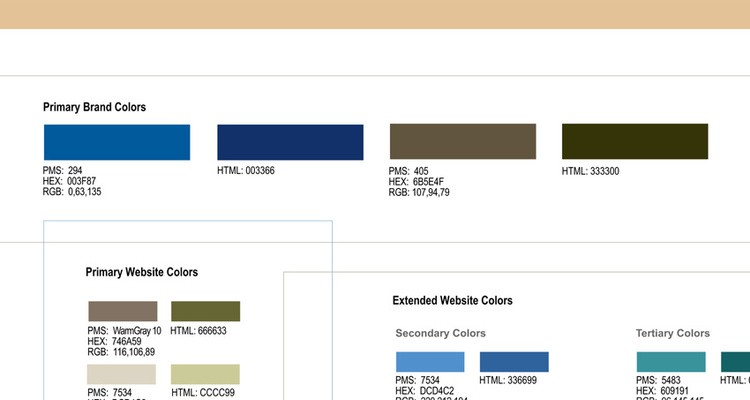Click the label HTML: CCCC99
This screenshot has height=400, width=750.
click(x=203, y=392)
